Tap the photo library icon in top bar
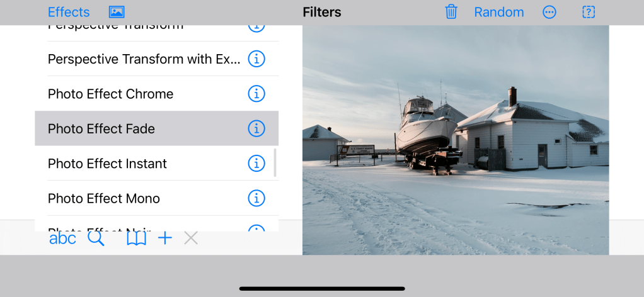 117,12
